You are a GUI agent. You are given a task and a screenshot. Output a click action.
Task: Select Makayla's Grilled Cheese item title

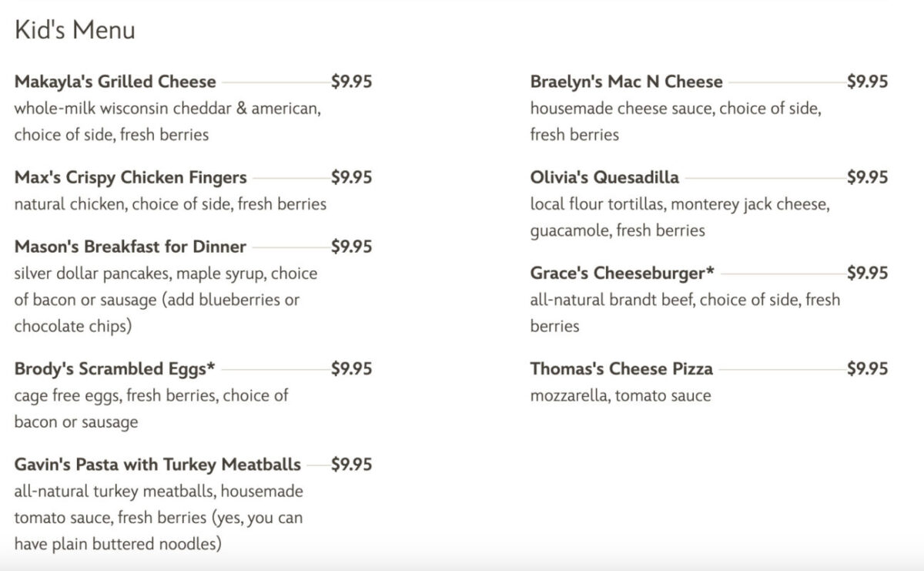click(115, 82)
